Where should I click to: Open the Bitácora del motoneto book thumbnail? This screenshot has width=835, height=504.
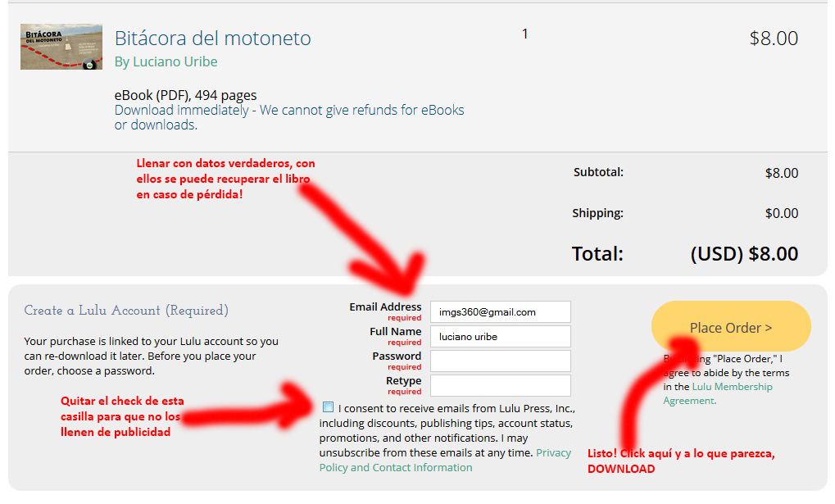[x=61, y=47]
